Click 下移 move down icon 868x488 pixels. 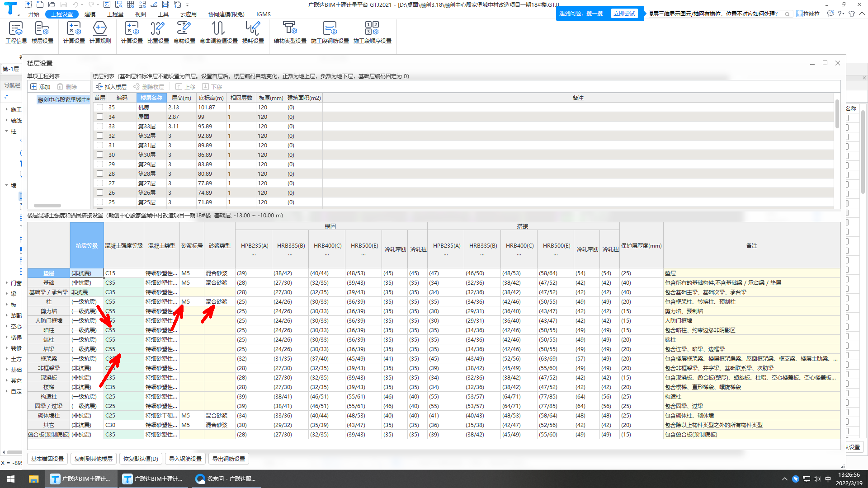click(212, 87)
